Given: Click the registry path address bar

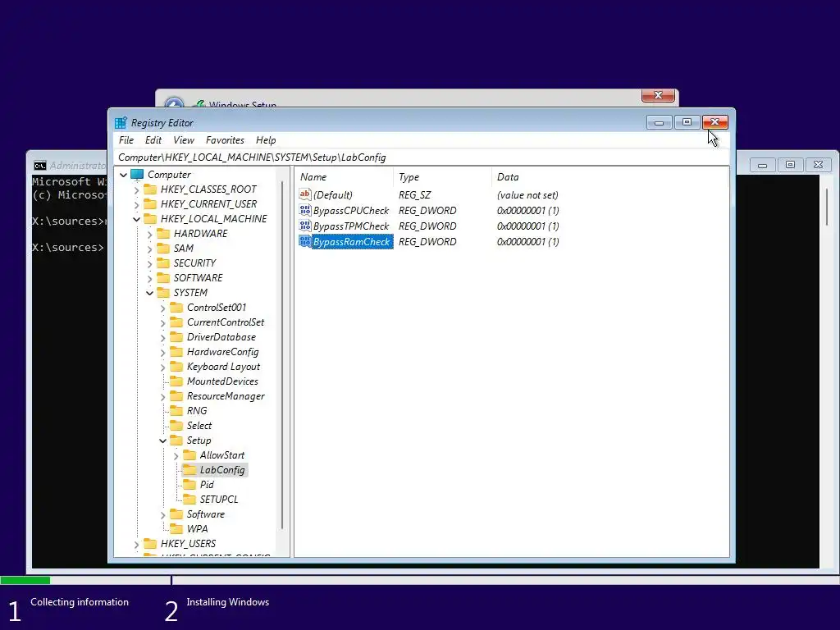Looking at the screenshot, I should [x=422, y=157].
